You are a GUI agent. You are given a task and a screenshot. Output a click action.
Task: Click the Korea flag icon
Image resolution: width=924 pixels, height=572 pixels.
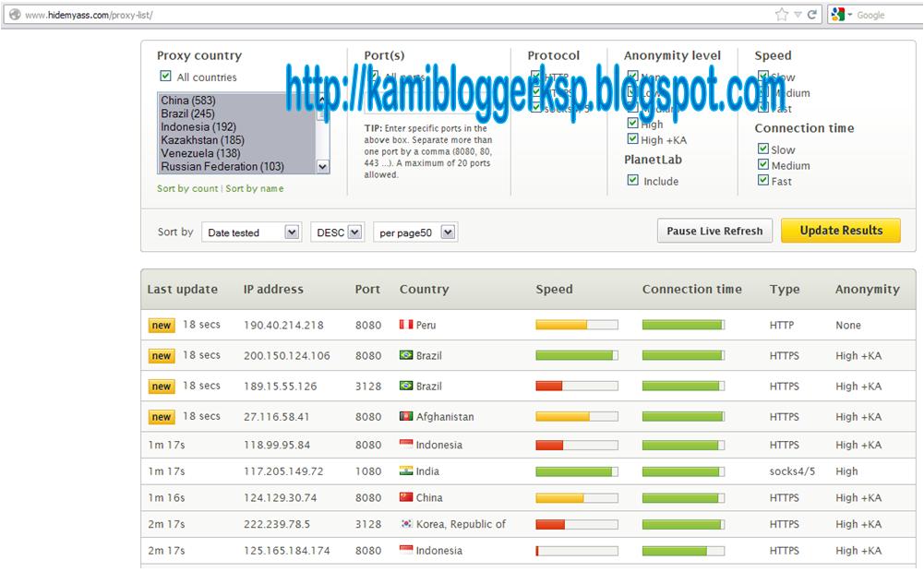(406, 523)
